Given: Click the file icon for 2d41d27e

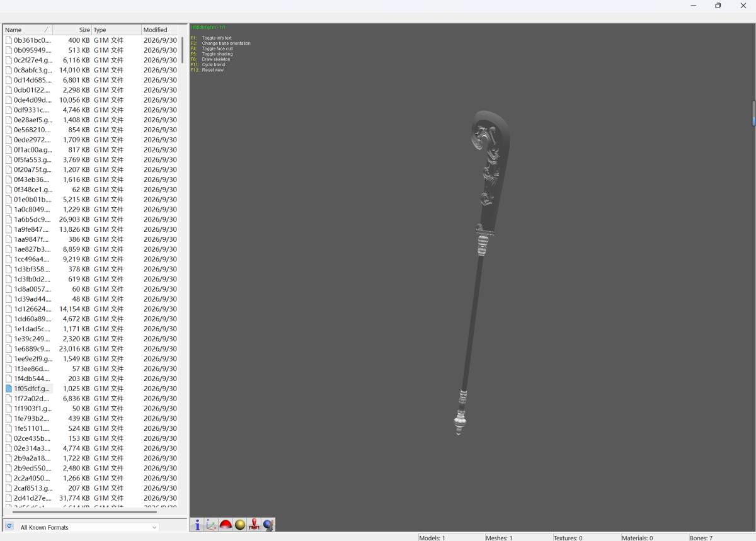Looking at the screenshot, I should pyautogui.click(x=9, y=498).
